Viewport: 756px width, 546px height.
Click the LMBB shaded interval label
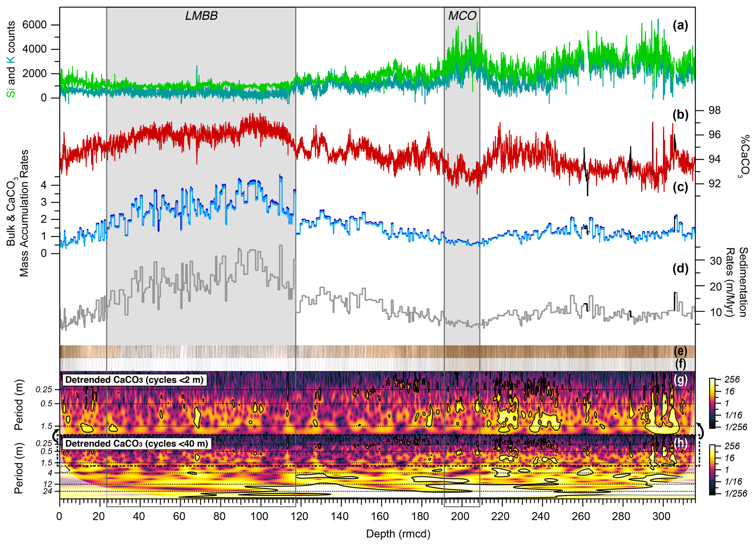click(x=201, y=16)
